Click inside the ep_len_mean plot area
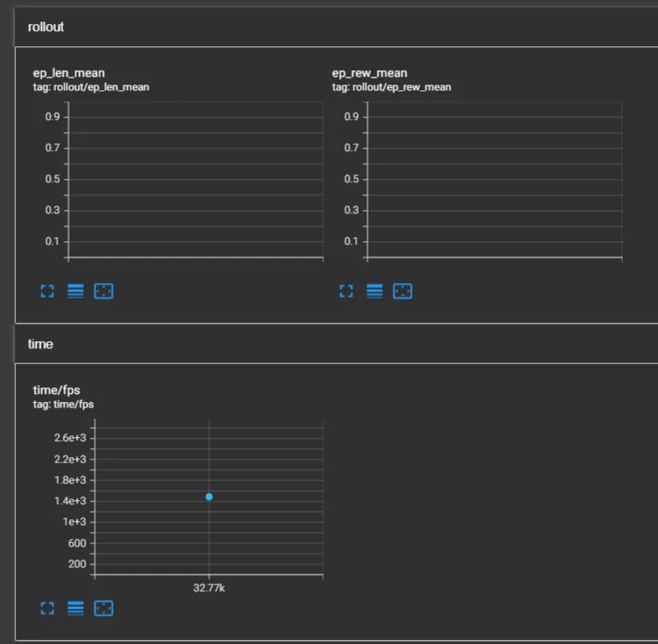The width and height of the screenshot is (658, 644). point(196,180)
